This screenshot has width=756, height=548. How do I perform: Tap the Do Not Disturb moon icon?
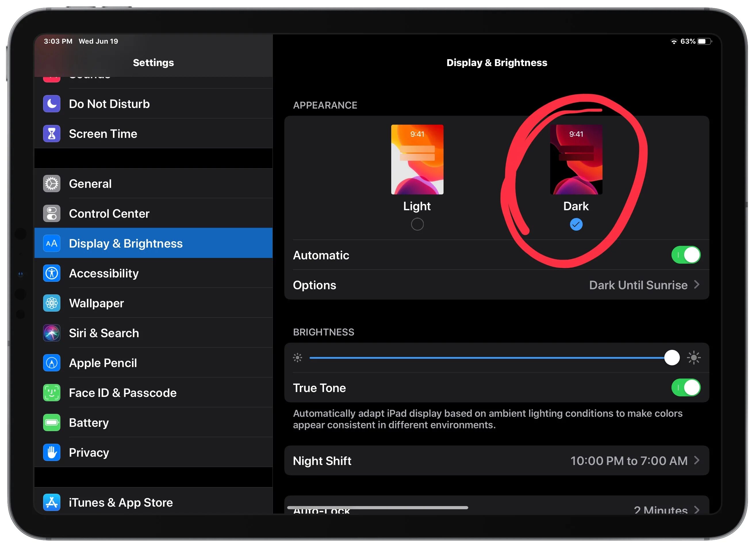pyautogui.click(x=52, y=104)
